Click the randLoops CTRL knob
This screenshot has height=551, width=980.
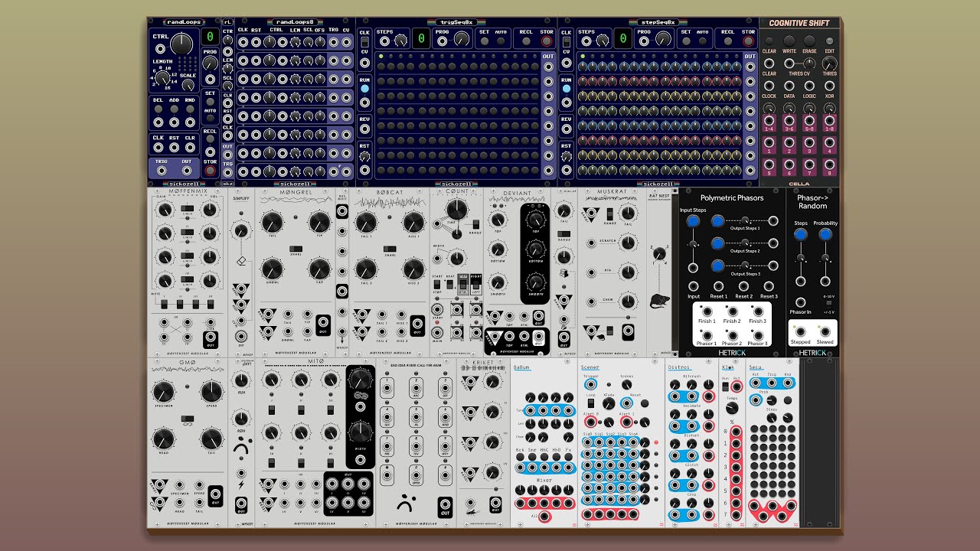pyautogui.click(x=181, y=44)
